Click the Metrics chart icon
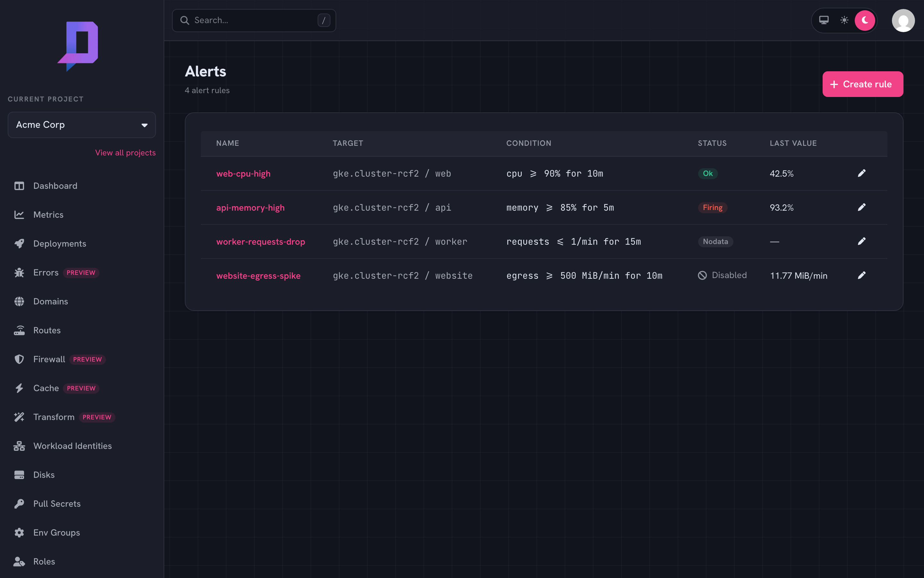Screen dimensions: 924x578 click(x=19, y=215)
